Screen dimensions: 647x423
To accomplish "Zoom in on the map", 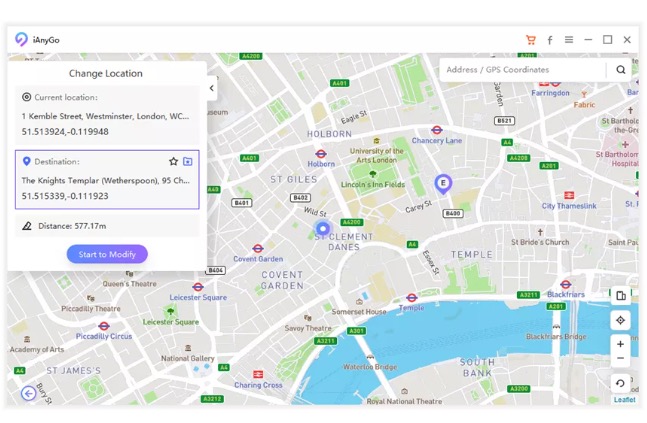I will pyautogui.click(x=620, y=344).
